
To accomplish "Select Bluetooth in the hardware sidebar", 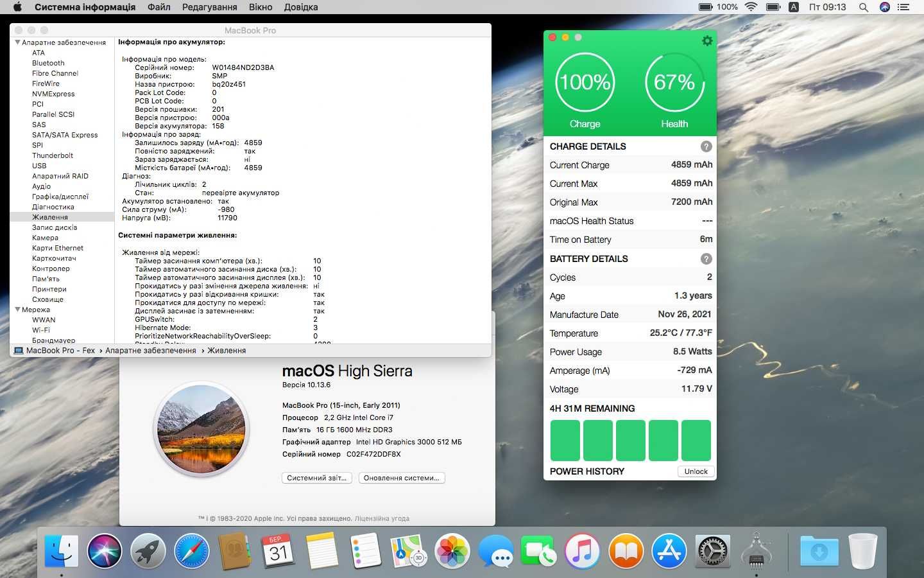I will click(48, 63).
